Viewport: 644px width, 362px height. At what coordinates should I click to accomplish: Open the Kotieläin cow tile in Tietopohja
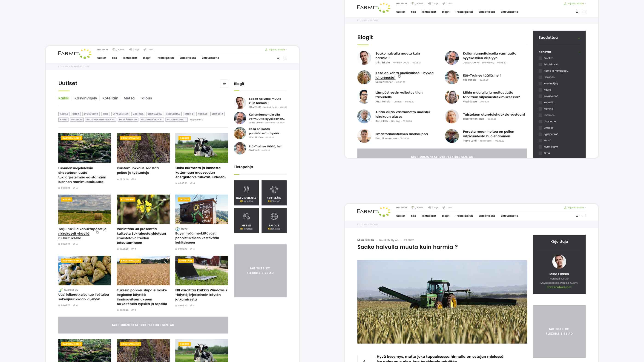point(274,193)
